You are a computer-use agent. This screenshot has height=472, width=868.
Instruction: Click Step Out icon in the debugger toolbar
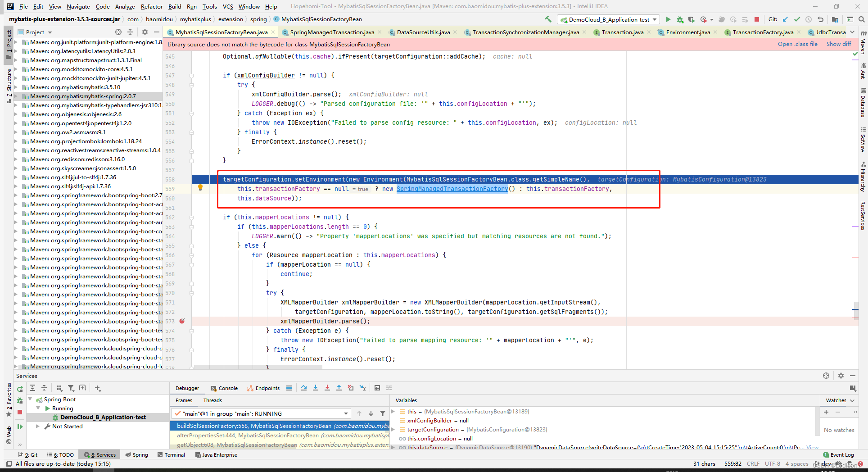coord(339,388)
